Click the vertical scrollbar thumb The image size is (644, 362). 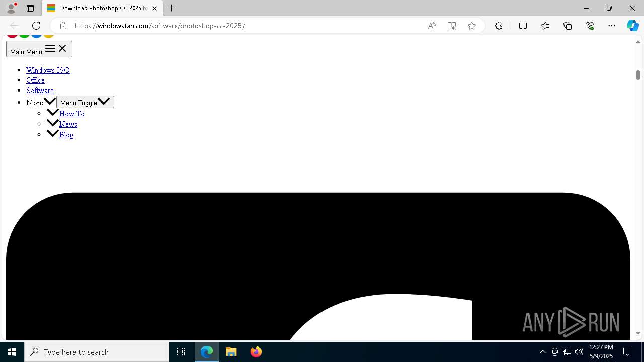638,75
